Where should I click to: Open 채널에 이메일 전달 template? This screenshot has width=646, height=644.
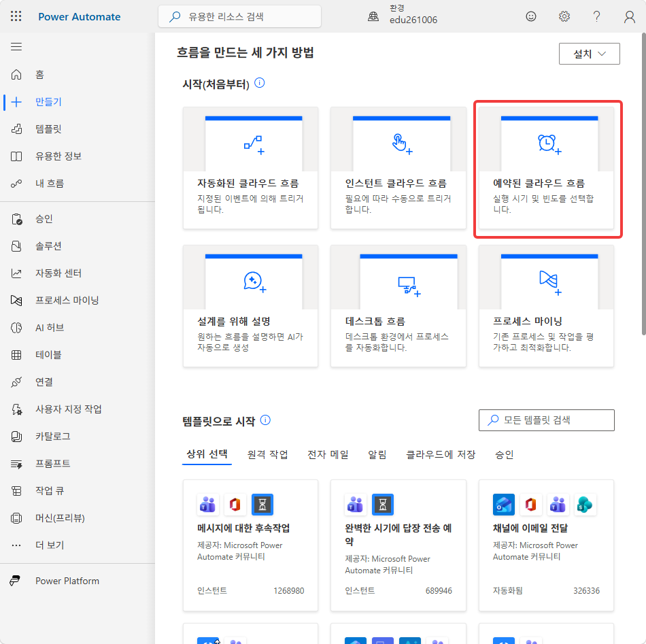click(x=546, y=545)
